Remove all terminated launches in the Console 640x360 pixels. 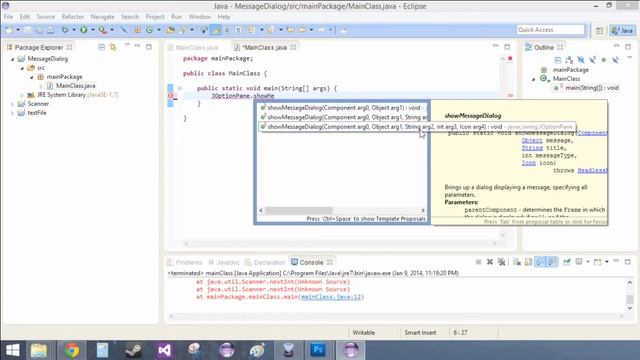click(x=502, y=262)
